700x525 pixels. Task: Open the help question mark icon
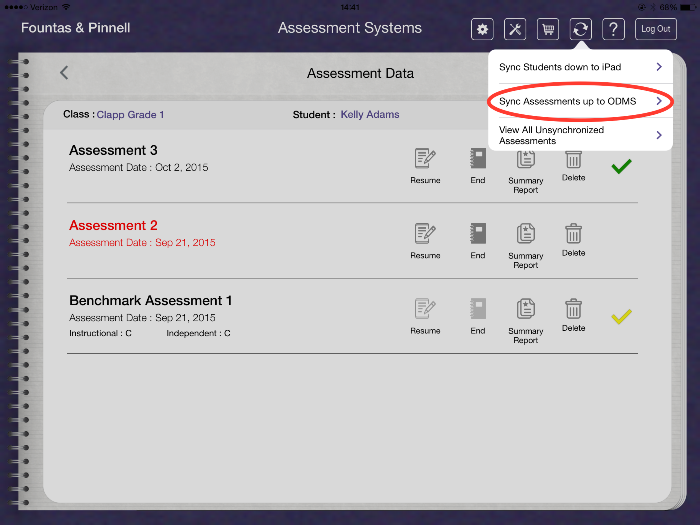[613, 29]
